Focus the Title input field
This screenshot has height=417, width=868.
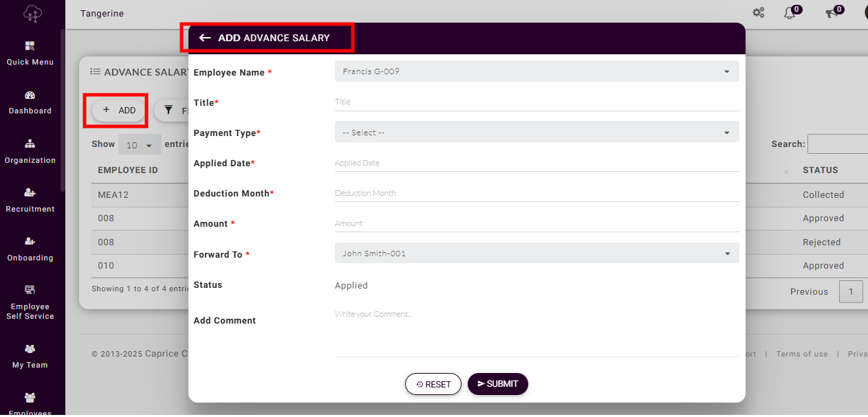536,102
